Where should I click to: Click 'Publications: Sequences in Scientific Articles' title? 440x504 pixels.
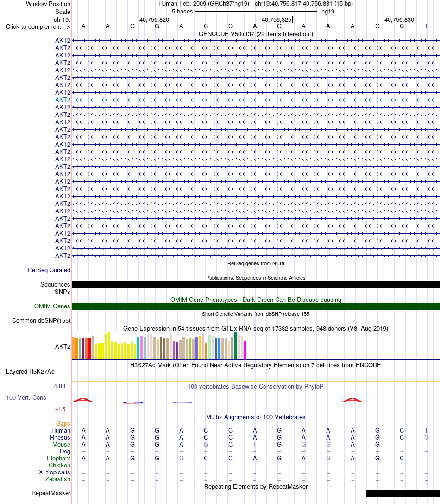(256, 278)
